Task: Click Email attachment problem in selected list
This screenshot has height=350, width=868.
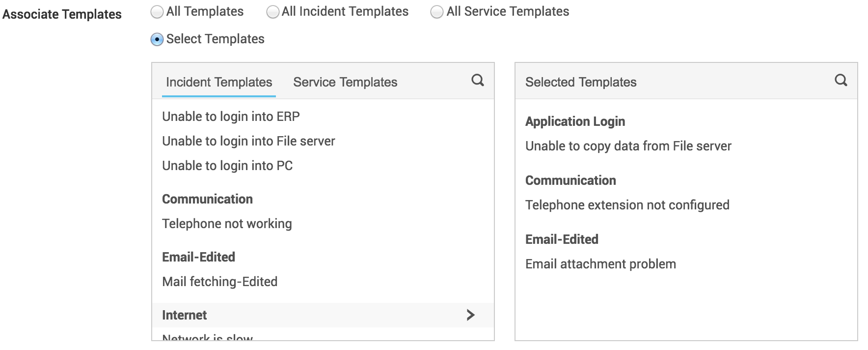Action: 600,264
